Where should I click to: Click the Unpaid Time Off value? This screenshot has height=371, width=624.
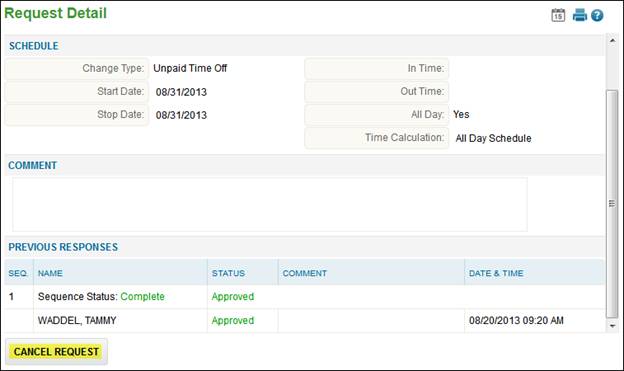tap(190, 68)
